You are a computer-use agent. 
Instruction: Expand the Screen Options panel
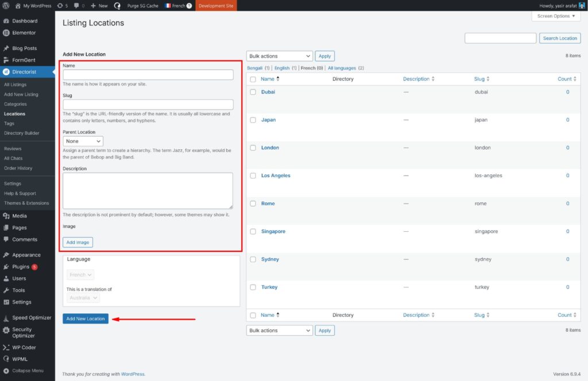point(555,16)
